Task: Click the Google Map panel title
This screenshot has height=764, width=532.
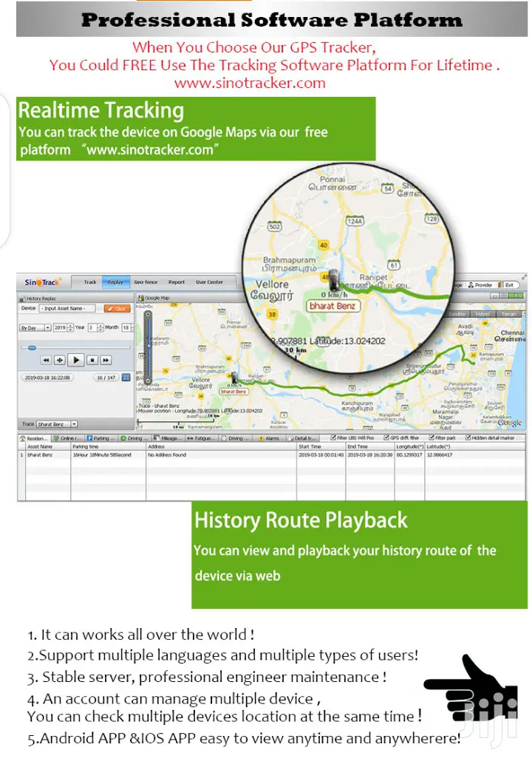Action: coord(157,298)
